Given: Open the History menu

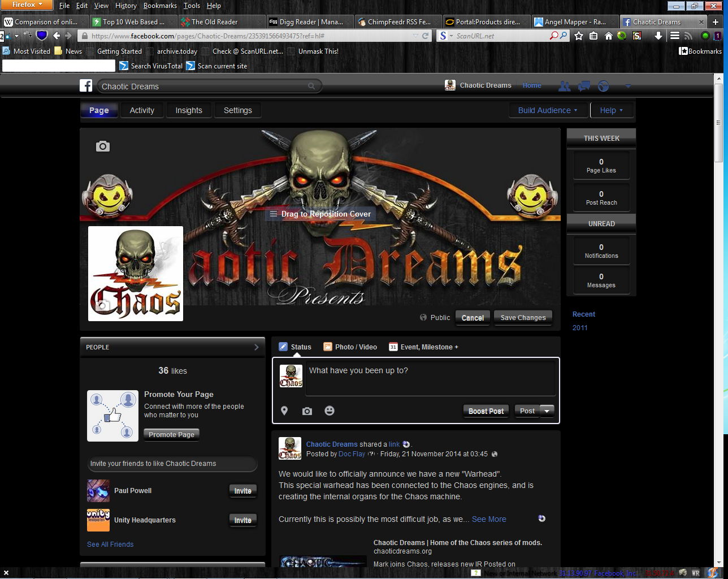Looking at the screenshot, I should [125, 6].
